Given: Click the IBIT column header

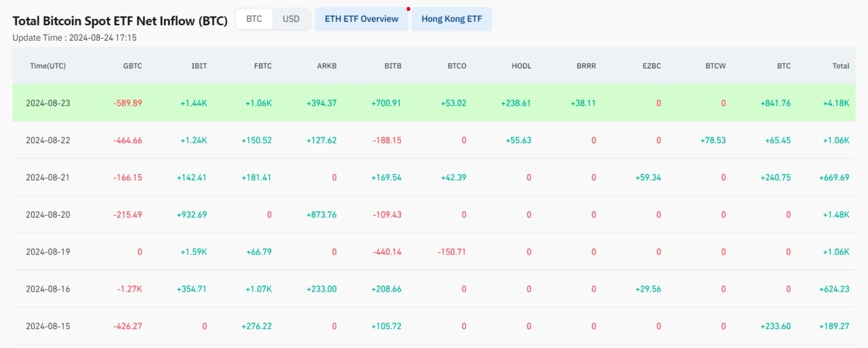Looking at the screenshot, I should click(x=199, y=66).
